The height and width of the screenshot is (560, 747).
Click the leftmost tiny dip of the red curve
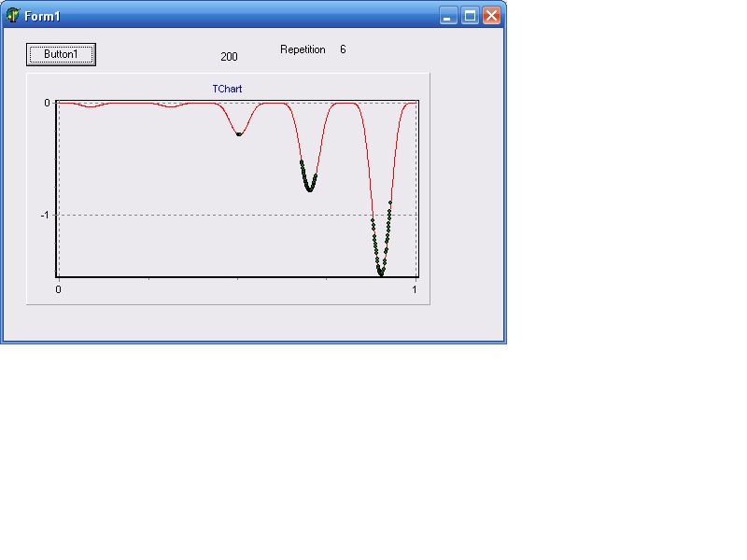coord(90,106)
